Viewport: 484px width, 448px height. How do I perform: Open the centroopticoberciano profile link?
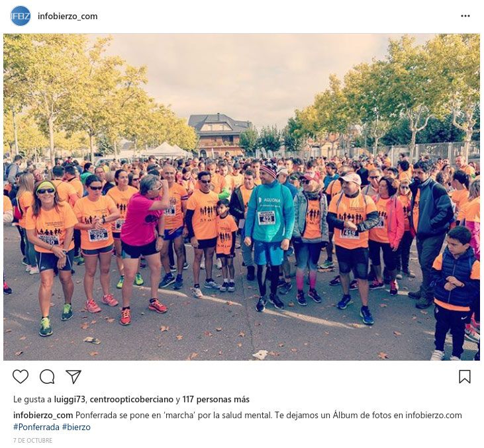[132, 399]
